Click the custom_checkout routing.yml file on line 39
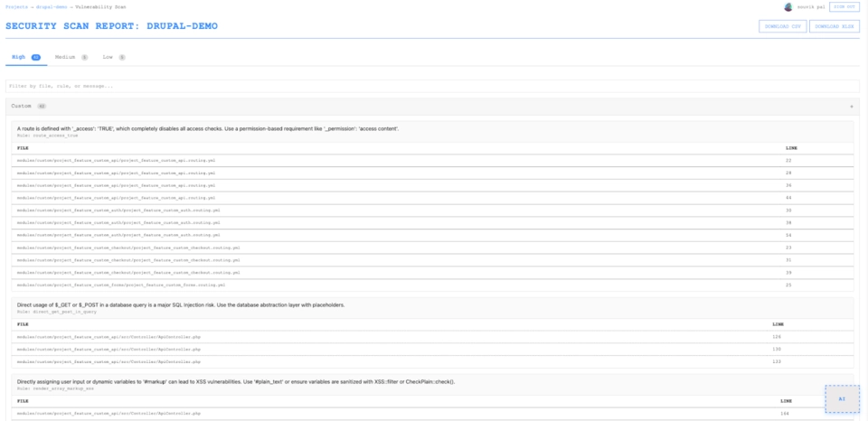 pos(128,272)
